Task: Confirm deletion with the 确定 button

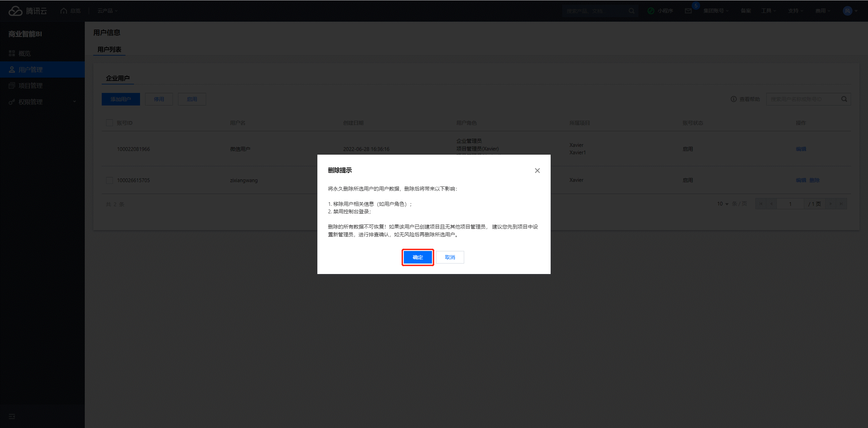Action: point(418,257)
